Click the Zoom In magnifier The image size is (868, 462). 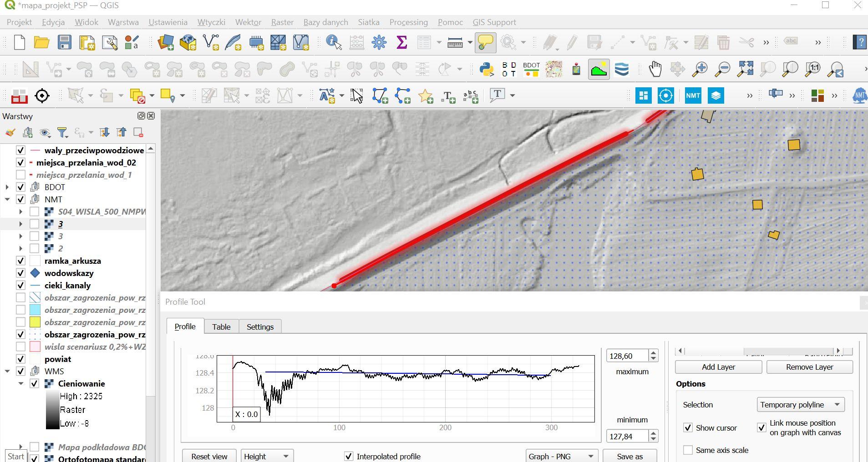click(700, 69)
